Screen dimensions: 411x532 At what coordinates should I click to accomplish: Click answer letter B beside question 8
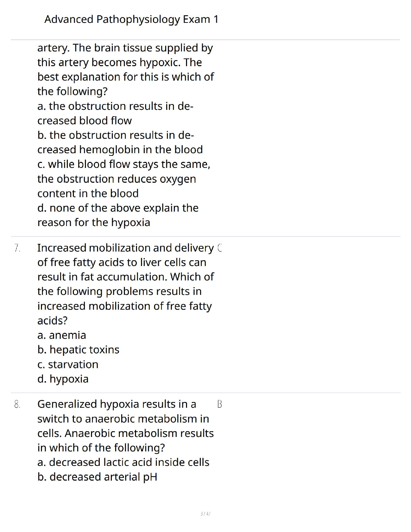tap(220, 404)
